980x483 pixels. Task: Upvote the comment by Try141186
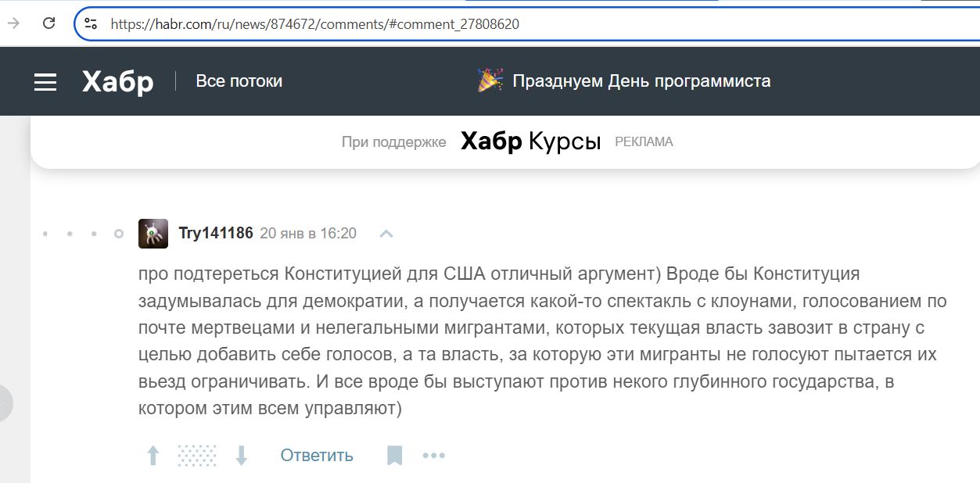[153, 456]
